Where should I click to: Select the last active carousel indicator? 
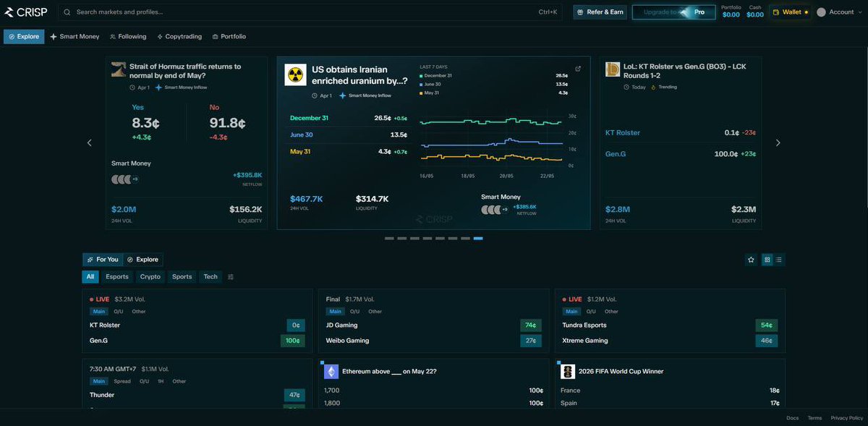point(478,238)
